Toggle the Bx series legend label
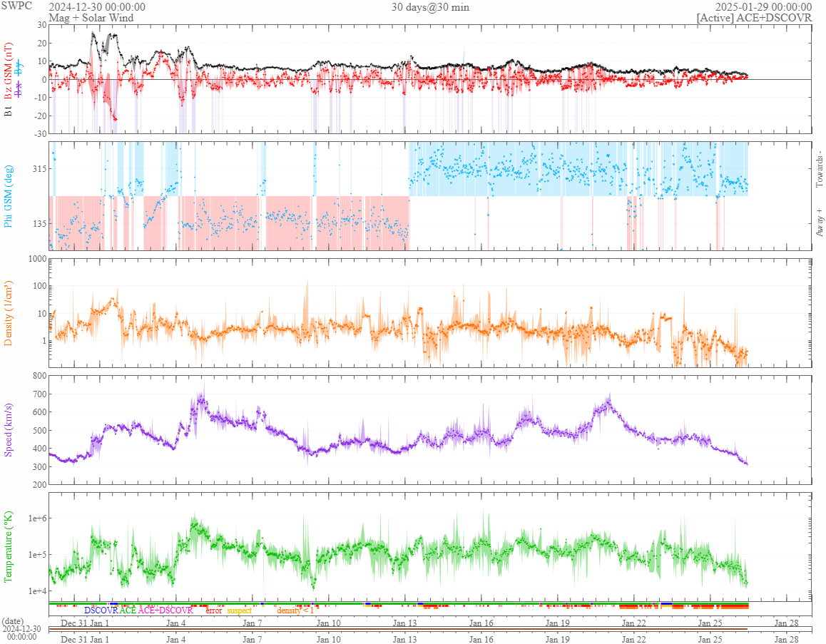This screenshot has width=826, height=644. tap(19, 90)
